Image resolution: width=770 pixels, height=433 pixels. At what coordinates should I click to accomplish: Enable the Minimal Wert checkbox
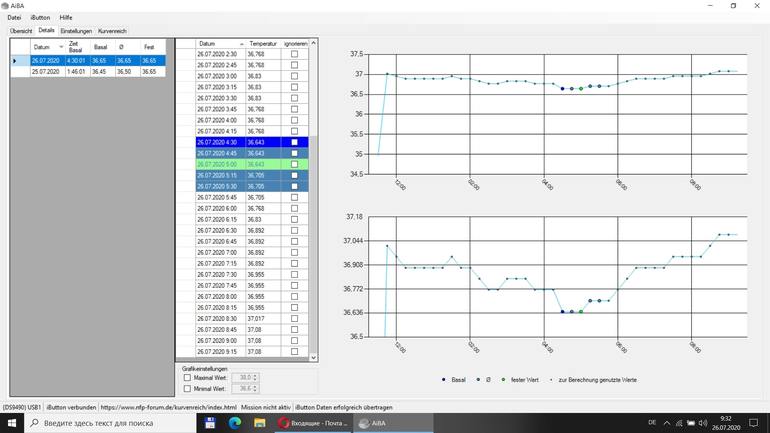pos(187,388)
